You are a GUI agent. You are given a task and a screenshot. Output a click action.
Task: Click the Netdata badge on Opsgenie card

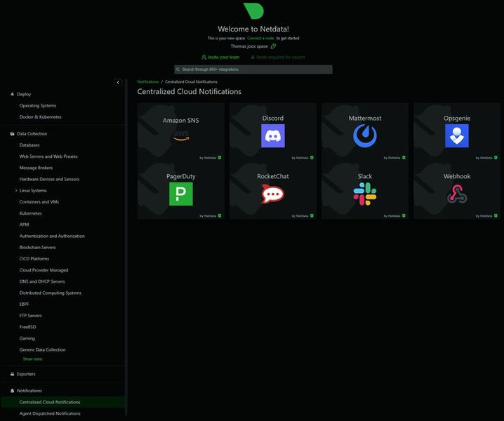tap(496, 157)
